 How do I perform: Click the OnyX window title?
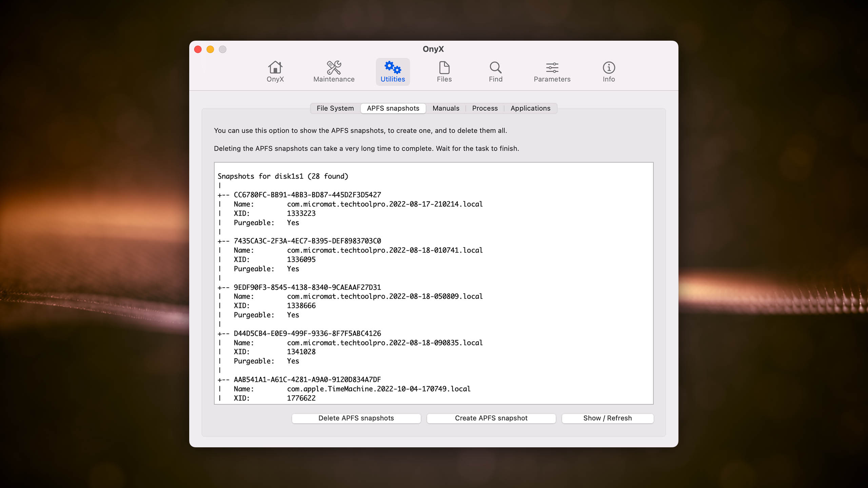(433, 49)
